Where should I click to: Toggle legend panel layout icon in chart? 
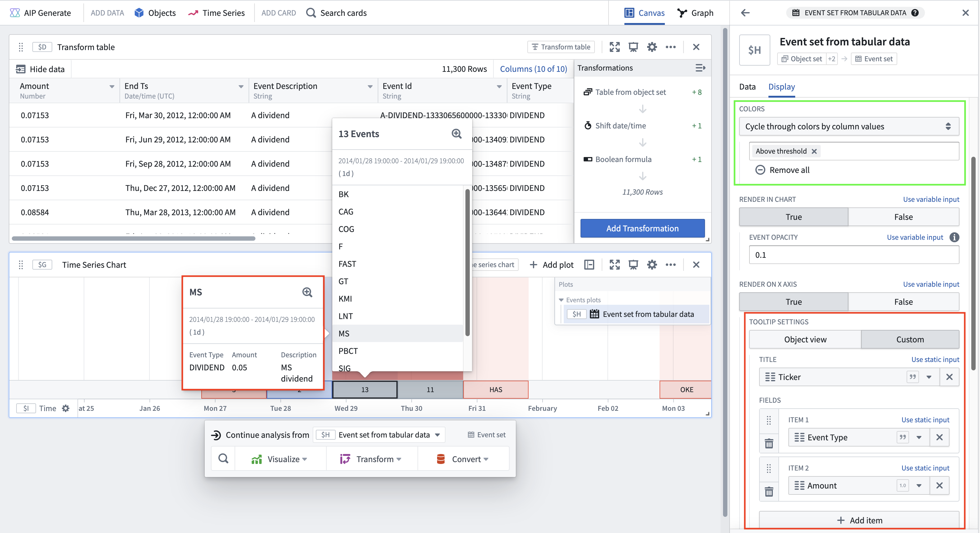tap(589, 265)
